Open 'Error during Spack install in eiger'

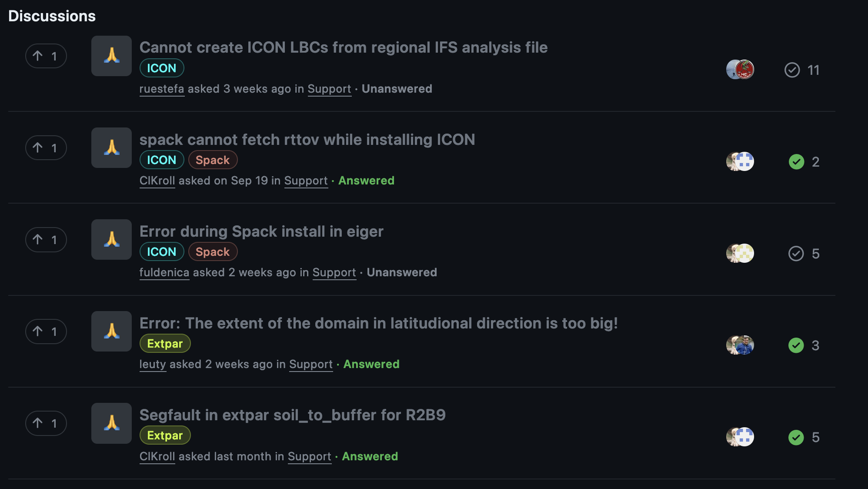point(261,231)
